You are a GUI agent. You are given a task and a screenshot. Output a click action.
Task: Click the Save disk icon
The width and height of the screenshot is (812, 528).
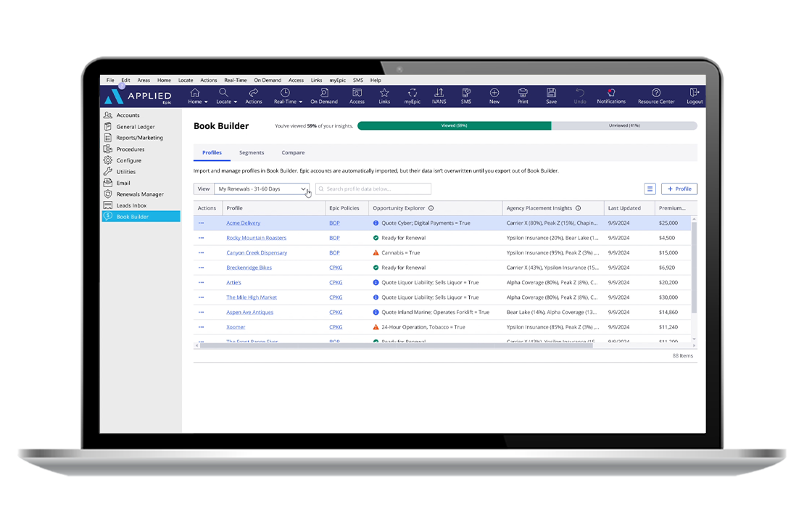(552, 93)
